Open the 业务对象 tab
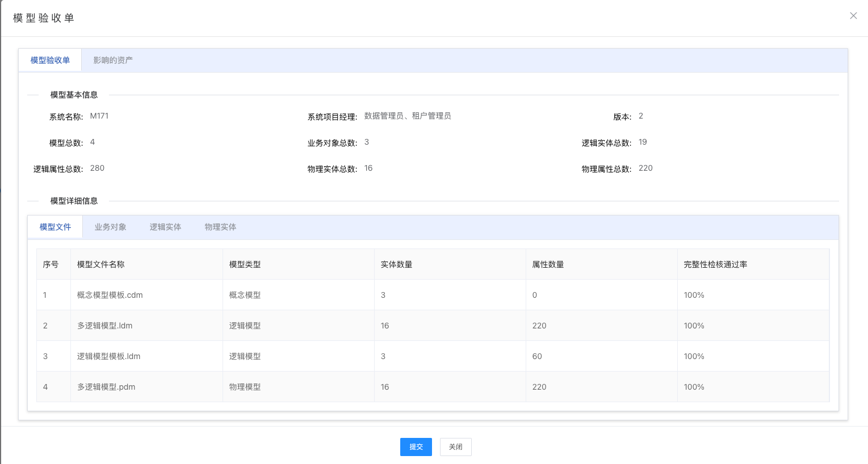 [x=110, y=226]
